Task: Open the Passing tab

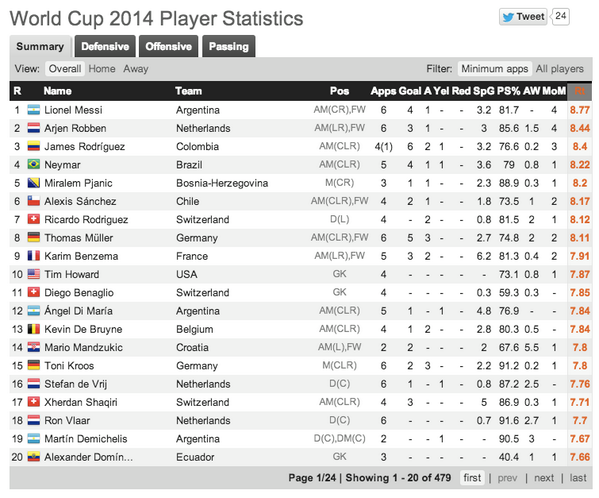Action: coord(228,47)
